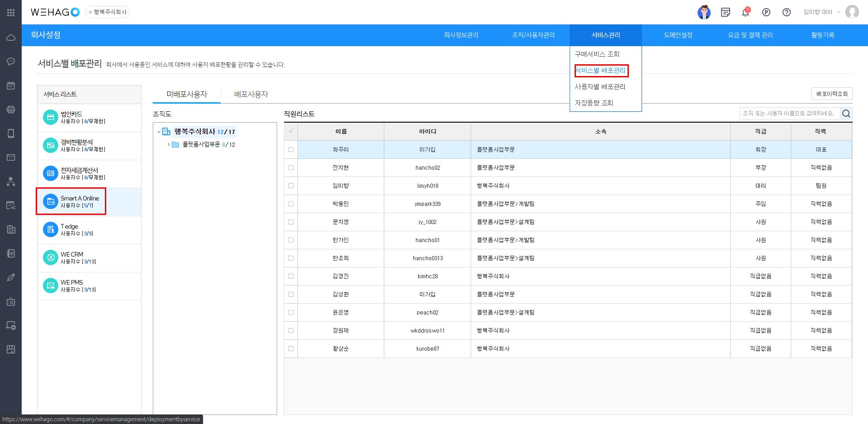Open the help question mark icon

(787, 12)
